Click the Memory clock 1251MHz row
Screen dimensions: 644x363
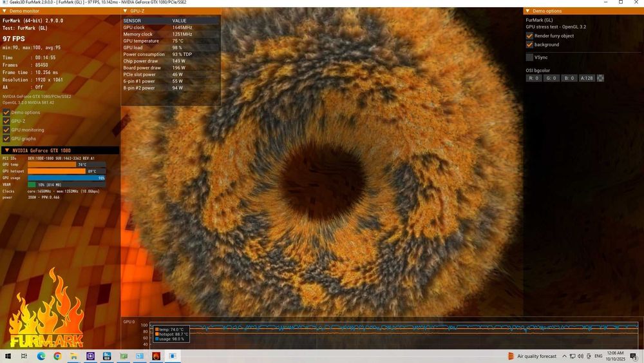point(171,34)
